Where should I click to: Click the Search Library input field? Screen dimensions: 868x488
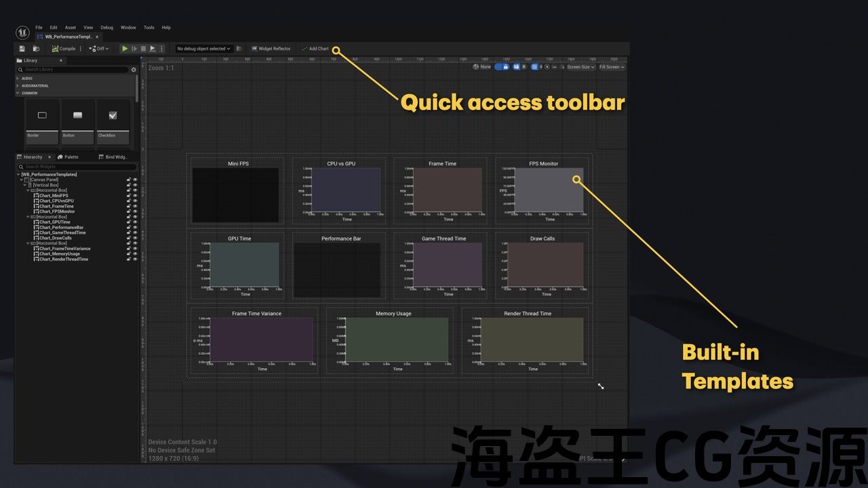click(x=75, y=70)
